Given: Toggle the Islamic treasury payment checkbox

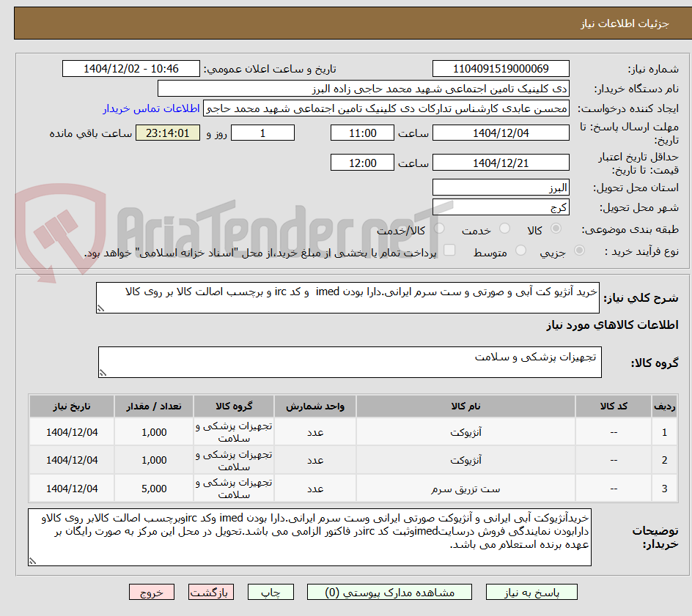Looking at the screenshot, I should (449, 250).
